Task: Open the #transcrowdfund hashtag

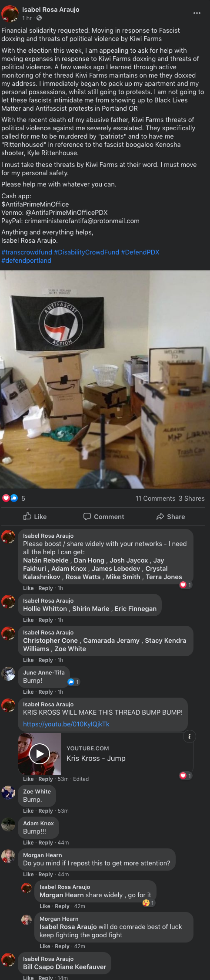Action: pyautogui.click(x=27, y=252)
